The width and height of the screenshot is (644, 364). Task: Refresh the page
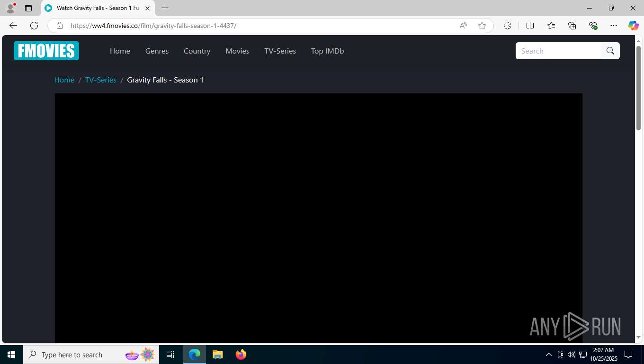pos(34,26)
